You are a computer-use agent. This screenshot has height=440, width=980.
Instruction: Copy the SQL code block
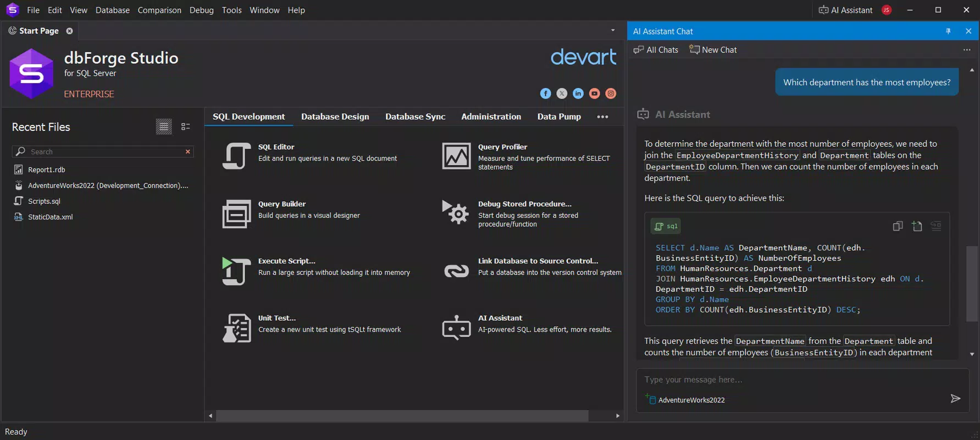(x=898, y=226)
